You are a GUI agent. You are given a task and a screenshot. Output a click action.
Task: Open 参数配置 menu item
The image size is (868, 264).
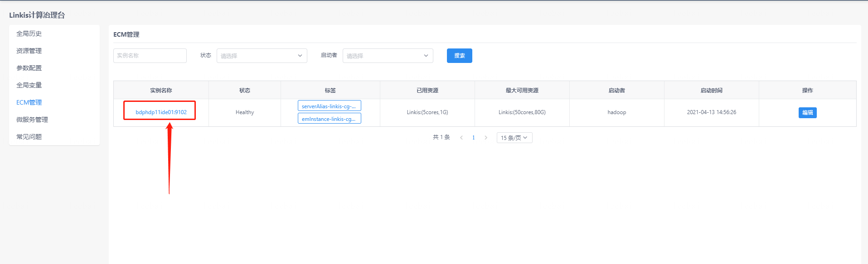(29, 68)
